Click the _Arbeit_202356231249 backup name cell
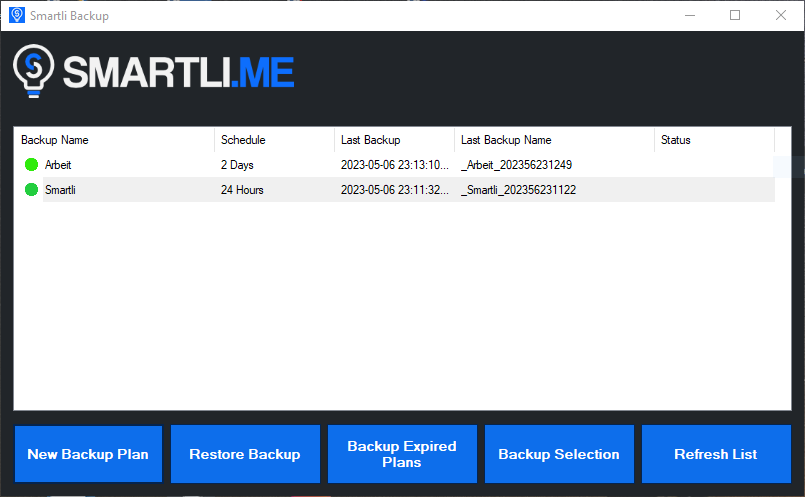This screenshot has width=805, height=497. point(516,165)
